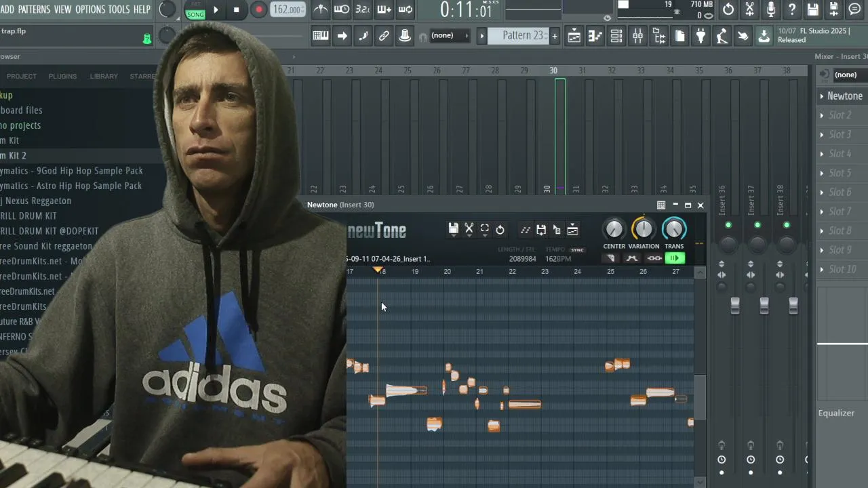Toggle NewTone tempo SYNC button

(x=577, y=250)
